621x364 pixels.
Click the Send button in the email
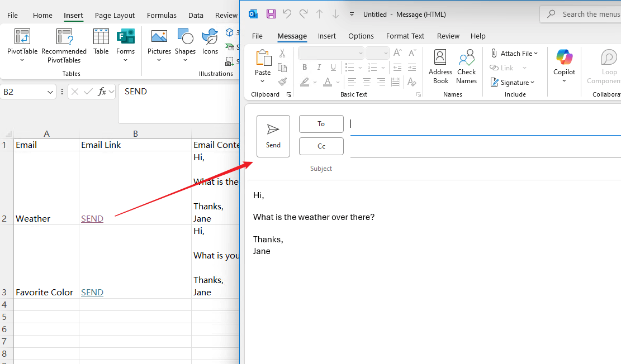point(273,136)
